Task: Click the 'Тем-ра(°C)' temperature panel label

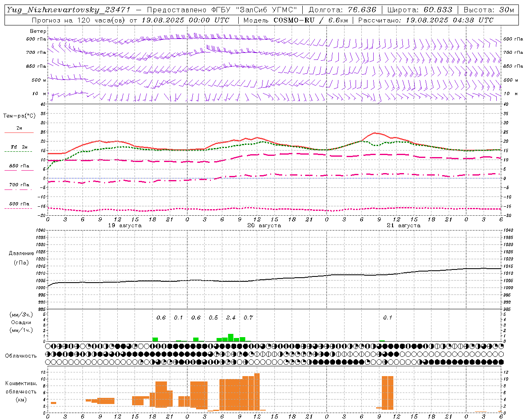Action: coord(19,116)
